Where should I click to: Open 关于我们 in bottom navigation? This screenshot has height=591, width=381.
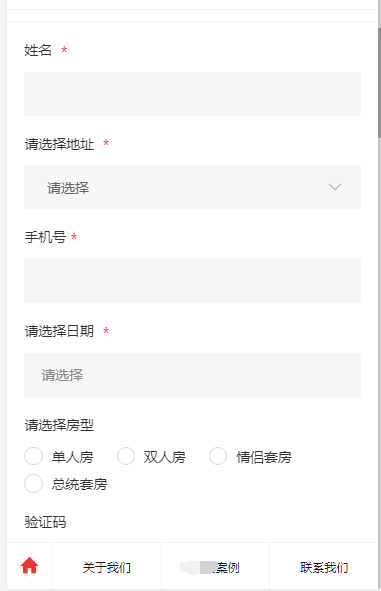[107, 567]
